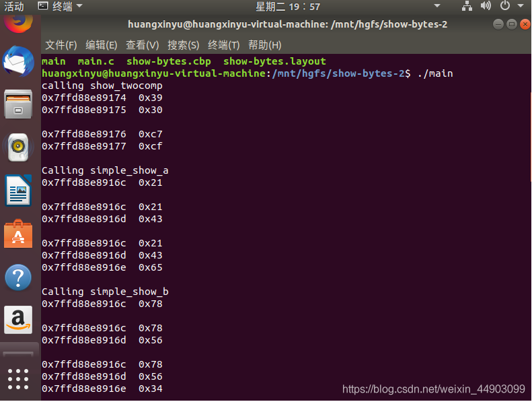The image size is (532, 402).
Task: Click the value 0x39
Action: (150, 98)
